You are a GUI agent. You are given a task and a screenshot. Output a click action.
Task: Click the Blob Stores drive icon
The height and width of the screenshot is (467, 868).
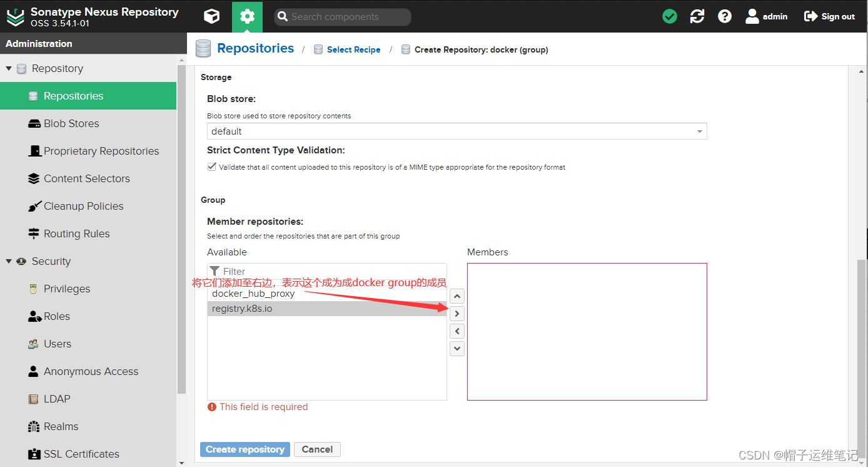[x=34, y=124]
